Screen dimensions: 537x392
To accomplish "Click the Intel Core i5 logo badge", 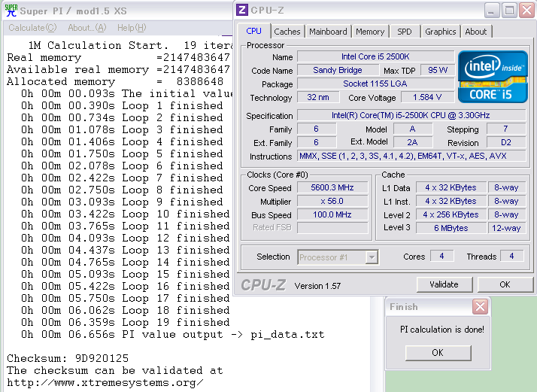I will click(493, 77).
